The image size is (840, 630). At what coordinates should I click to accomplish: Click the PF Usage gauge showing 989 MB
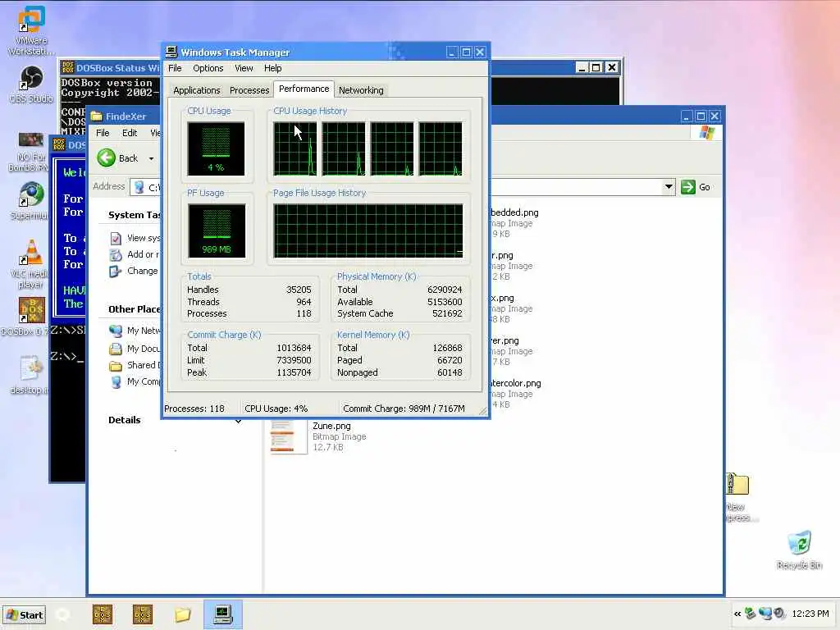[x=217, y=231]
